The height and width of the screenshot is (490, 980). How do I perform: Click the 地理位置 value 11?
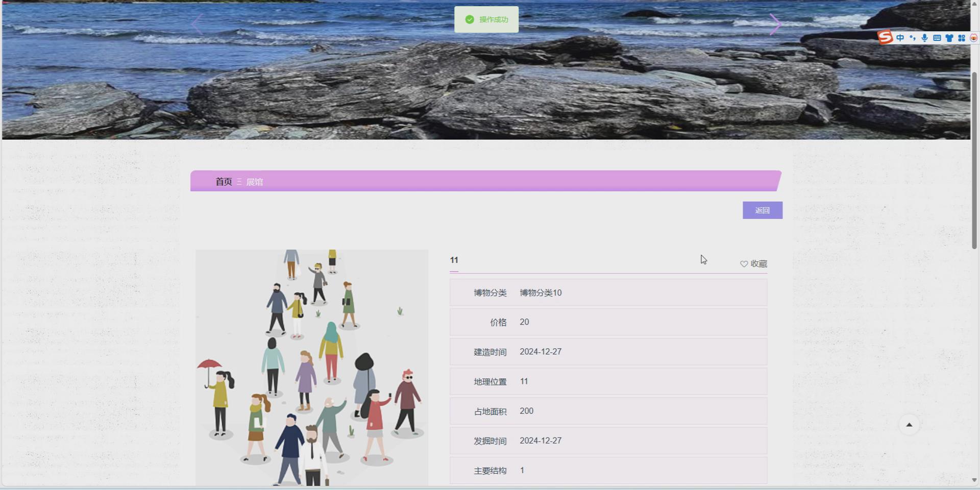coord(524,381)
